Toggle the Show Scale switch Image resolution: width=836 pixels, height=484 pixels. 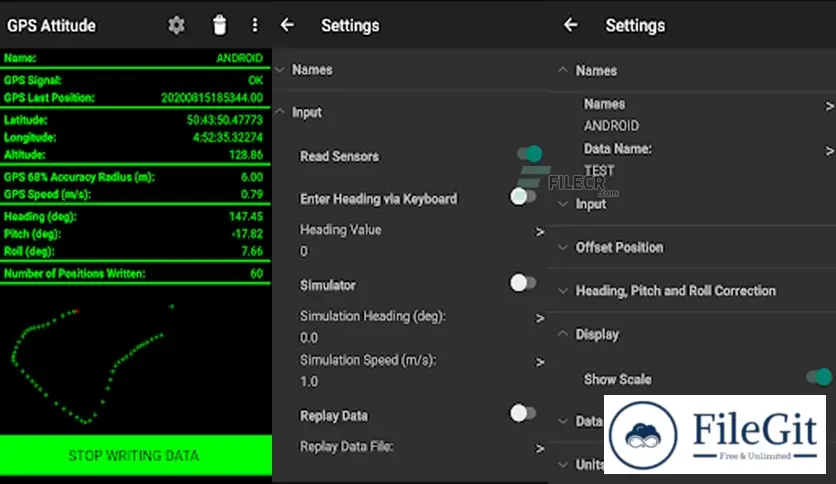pyautogui.click(x=819, y=377)
